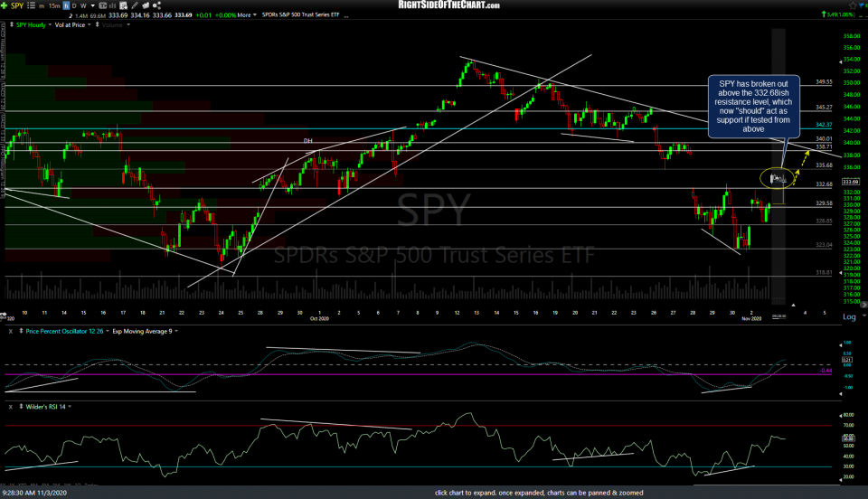The height and width of the screenshot is (499, 868).
Task: Expand the More quote details dropdown
Action: (x=247, y=15)
